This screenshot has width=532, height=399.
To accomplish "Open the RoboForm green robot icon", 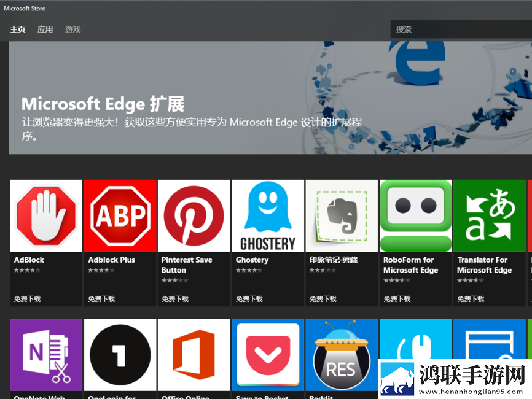I will [416, 216].
